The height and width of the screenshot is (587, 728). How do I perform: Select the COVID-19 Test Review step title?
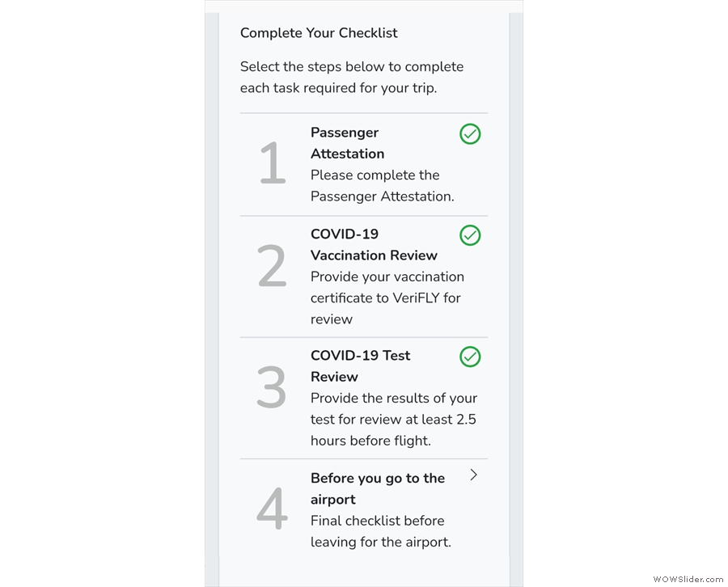click(360, 365)
